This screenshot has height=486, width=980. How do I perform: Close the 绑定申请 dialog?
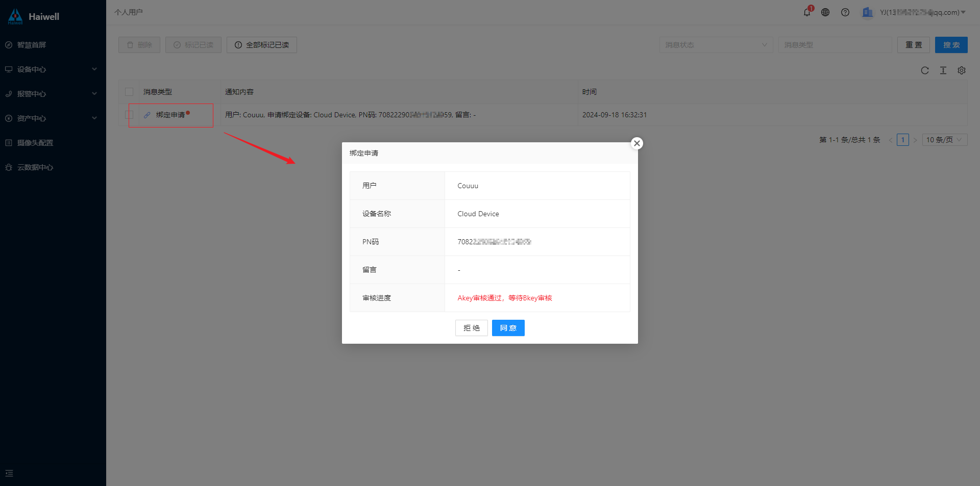click(637, 143)
